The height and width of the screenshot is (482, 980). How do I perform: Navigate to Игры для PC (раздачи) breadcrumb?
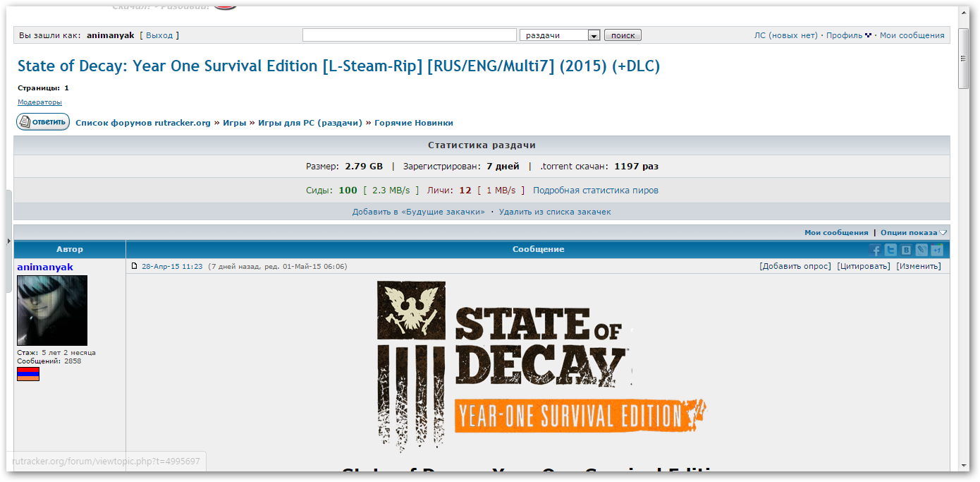(310, 123)
